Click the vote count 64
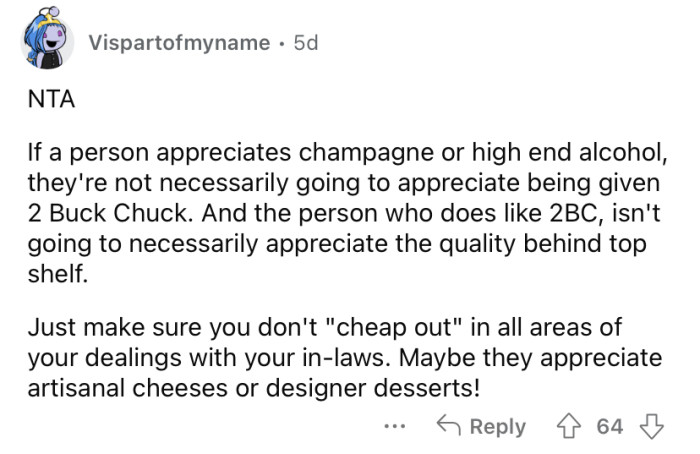700x454 pixels. click(x=609, y=427)
